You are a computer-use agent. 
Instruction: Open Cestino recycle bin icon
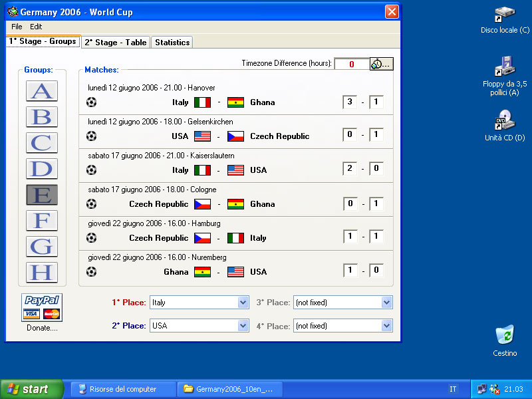pyautogui.click(x=505, y=340)
